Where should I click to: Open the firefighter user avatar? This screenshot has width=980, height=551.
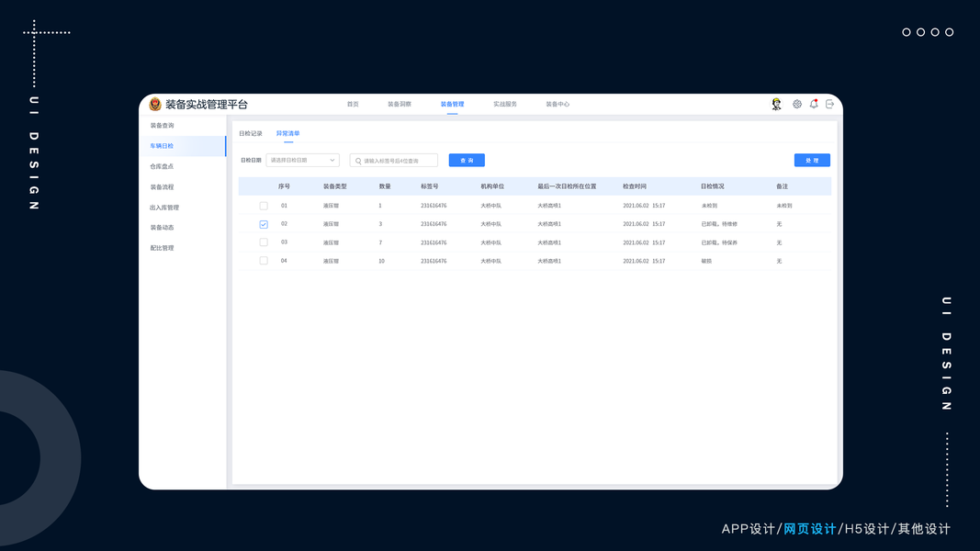(776, 105)
